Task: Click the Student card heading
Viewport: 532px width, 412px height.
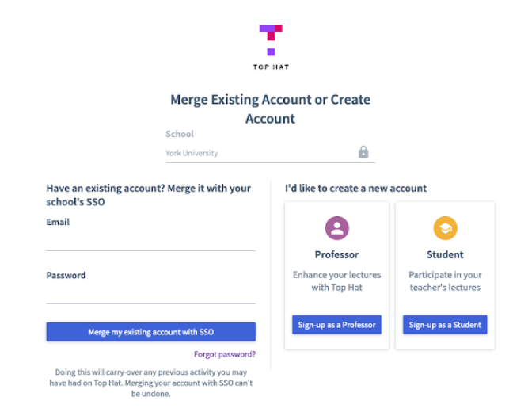Action: (x=445, y=255)
